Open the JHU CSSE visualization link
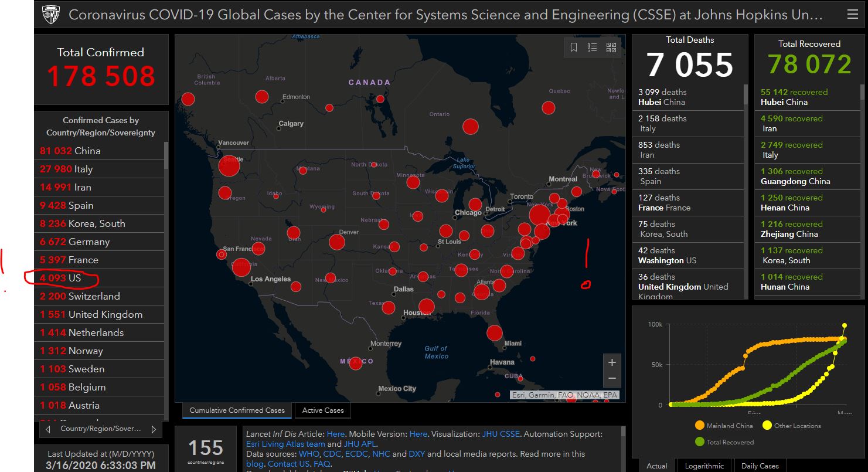The image size is (868, 472). [501, 434]
